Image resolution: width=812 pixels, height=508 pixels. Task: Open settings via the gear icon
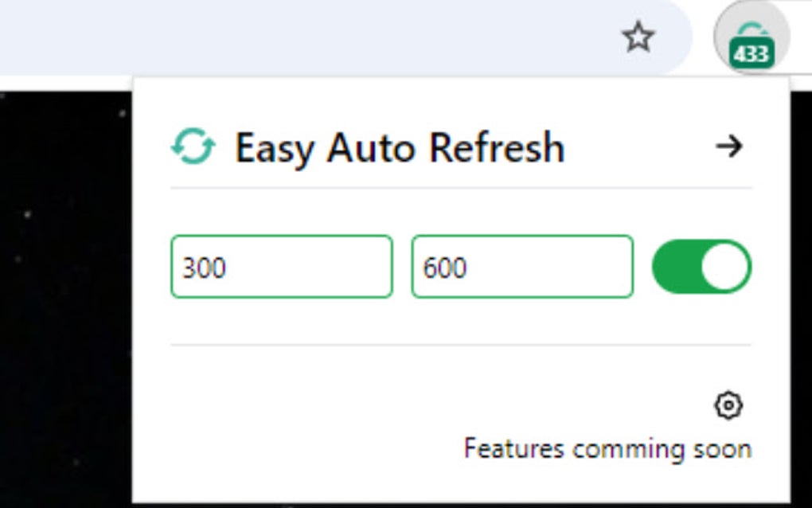tap(728, 406)
